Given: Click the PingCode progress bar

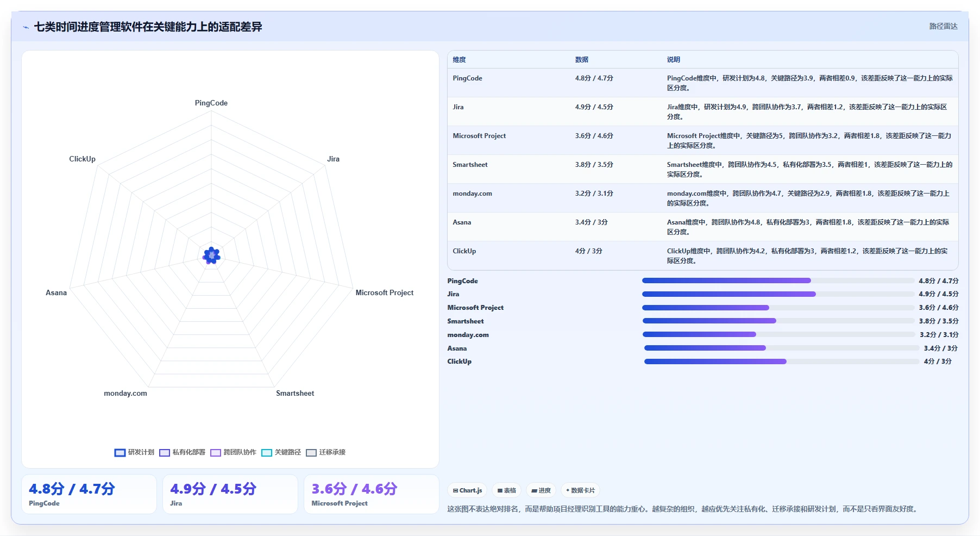Looking at the screenshot, I should [x=778, y=281].
